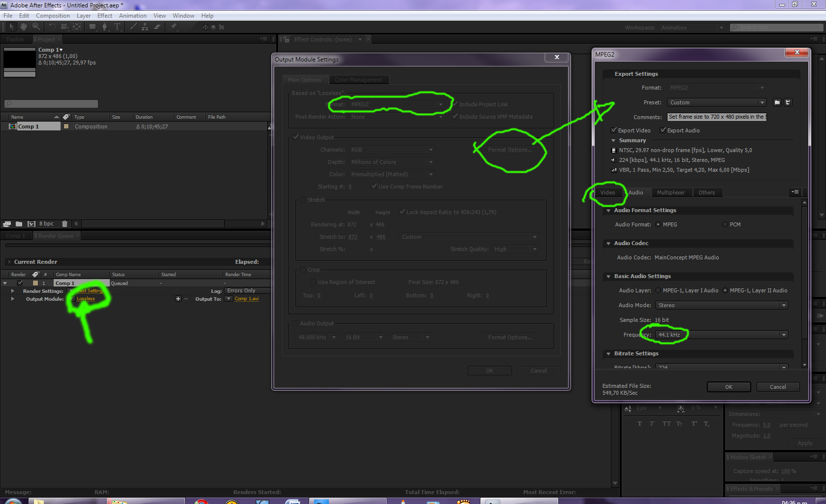The height and width of the screenshot is (504, 826).
Task: Switch to the Video tab in MPEG2 dialog
Action: tap(607, 192)
